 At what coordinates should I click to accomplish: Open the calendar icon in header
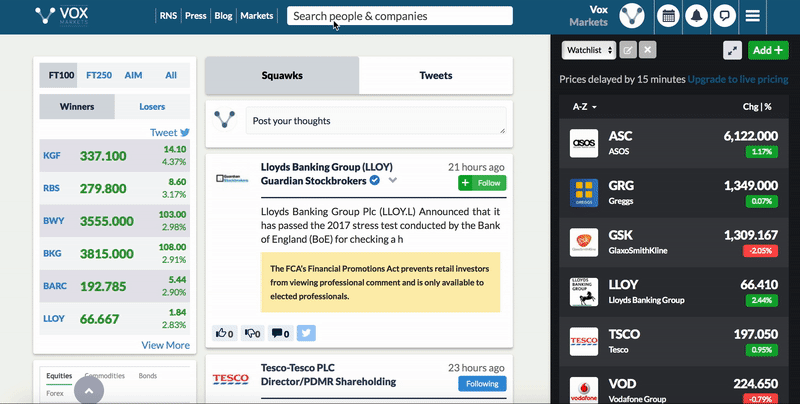pos(669,16)
